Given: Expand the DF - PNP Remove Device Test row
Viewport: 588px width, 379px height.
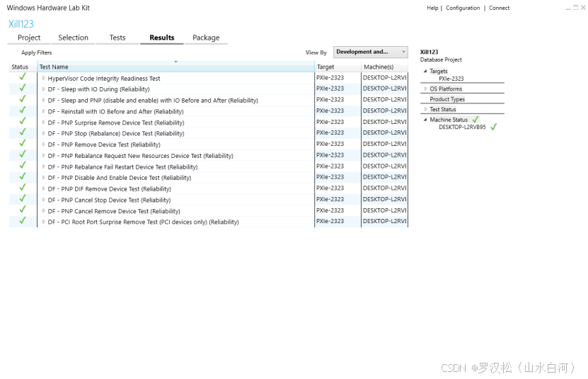Looking at the screenshot, I should point(43,145).
